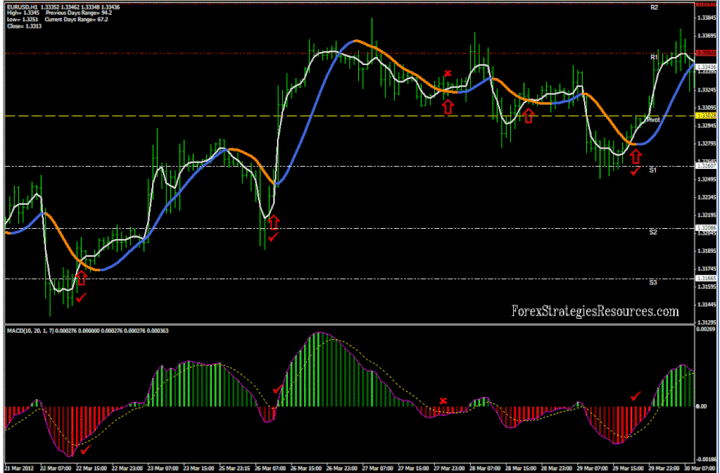Click the 1.31295 price axis label

coord(706,322)
